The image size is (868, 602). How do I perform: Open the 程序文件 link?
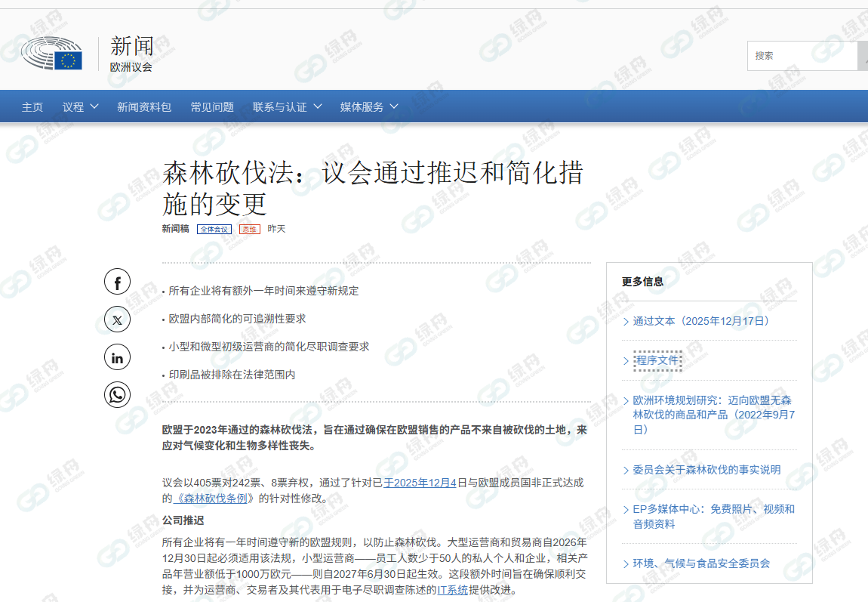click(657, 360)
